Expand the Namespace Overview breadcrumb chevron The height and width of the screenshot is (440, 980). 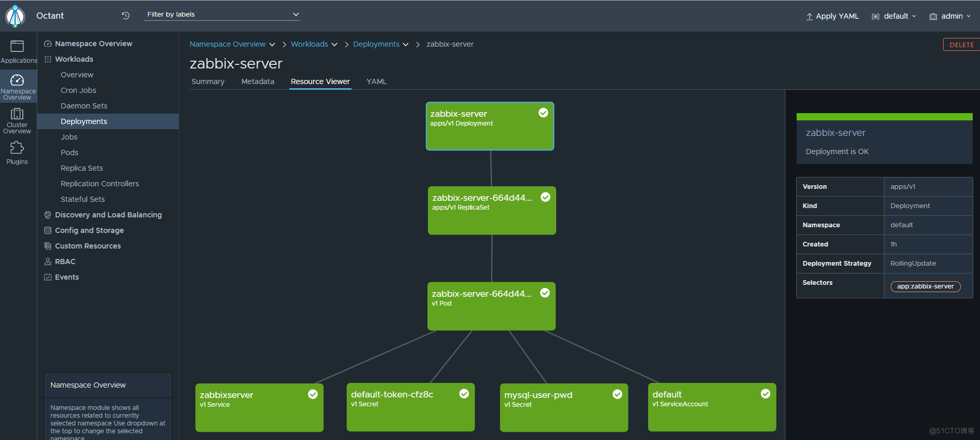pos(272,45)
